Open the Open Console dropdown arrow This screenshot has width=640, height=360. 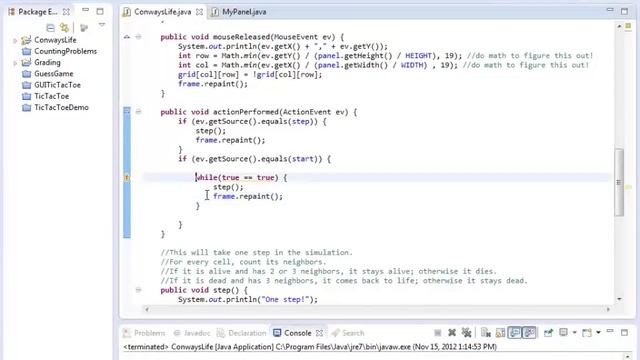598,333
